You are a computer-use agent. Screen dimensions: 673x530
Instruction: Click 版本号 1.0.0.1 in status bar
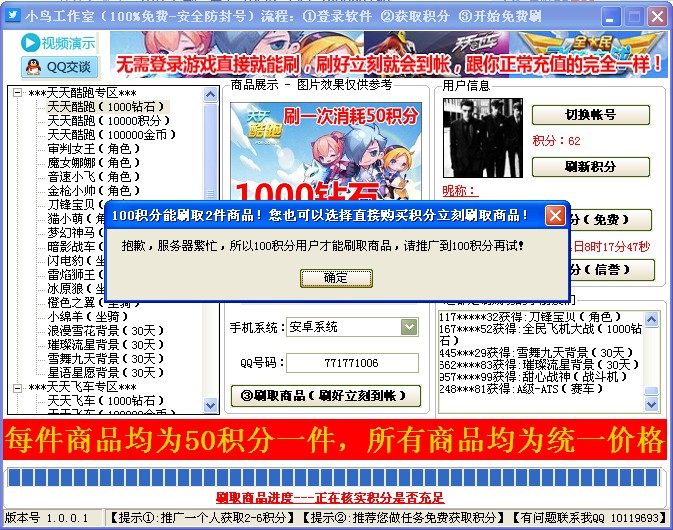pyautogui.click(x=46, y=518)
